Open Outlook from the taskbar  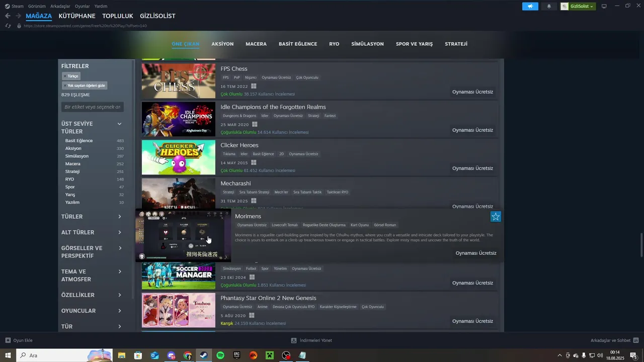[154, 355]
